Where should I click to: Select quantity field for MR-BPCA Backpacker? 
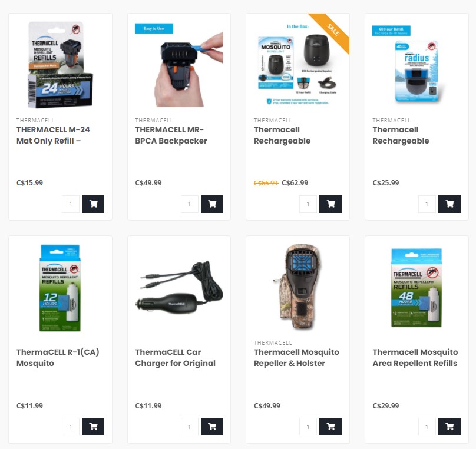coord(190,204)
